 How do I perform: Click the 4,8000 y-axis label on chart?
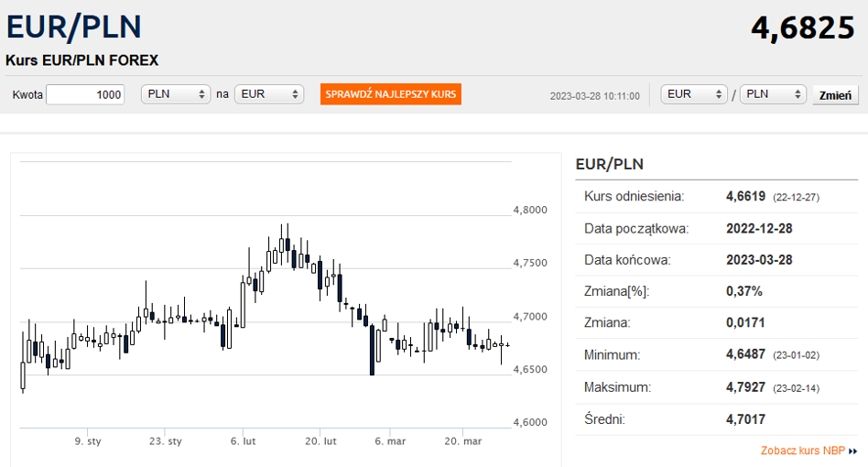coord(530,210)
